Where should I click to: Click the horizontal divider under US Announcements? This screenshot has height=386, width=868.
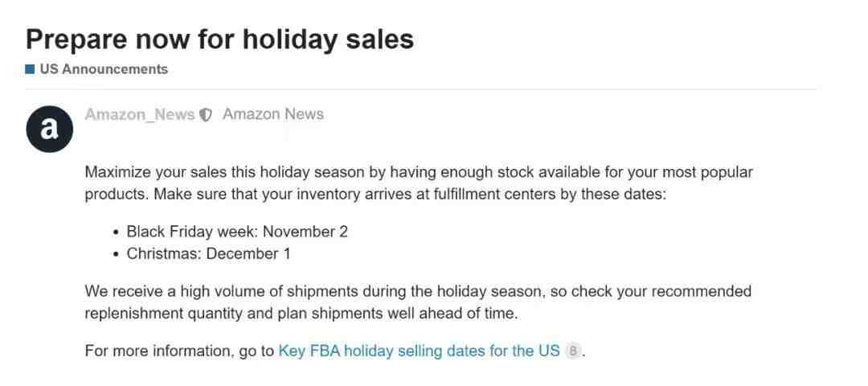click(420, 89)
